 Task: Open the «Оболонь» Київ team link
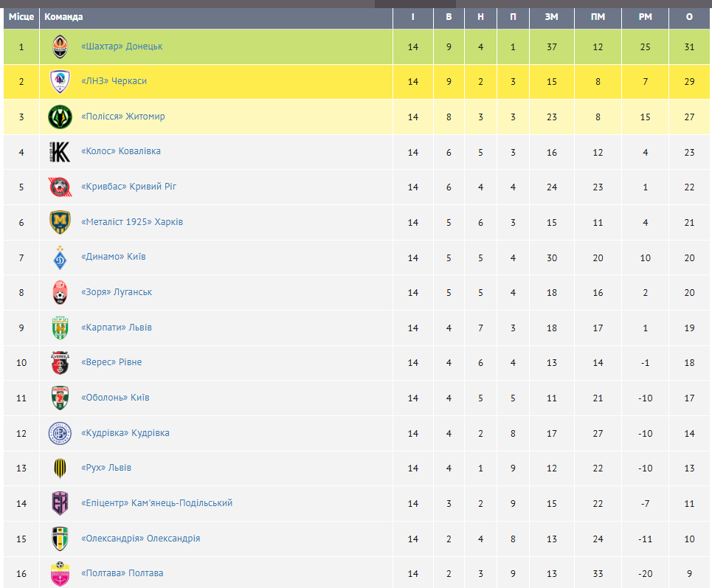[x=114, y=398]
